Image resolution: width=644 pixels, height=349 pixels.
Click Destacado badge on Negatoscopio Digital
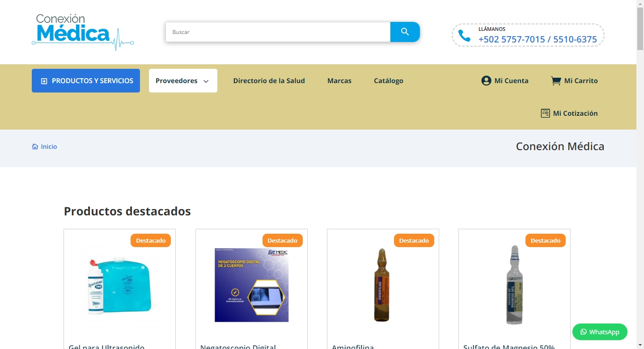click(x=282, y=240)
